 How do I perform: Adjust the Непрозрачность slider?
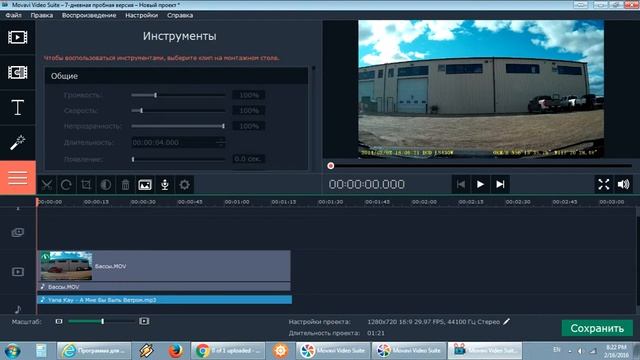pyautogui.click(x=178, y=126)
